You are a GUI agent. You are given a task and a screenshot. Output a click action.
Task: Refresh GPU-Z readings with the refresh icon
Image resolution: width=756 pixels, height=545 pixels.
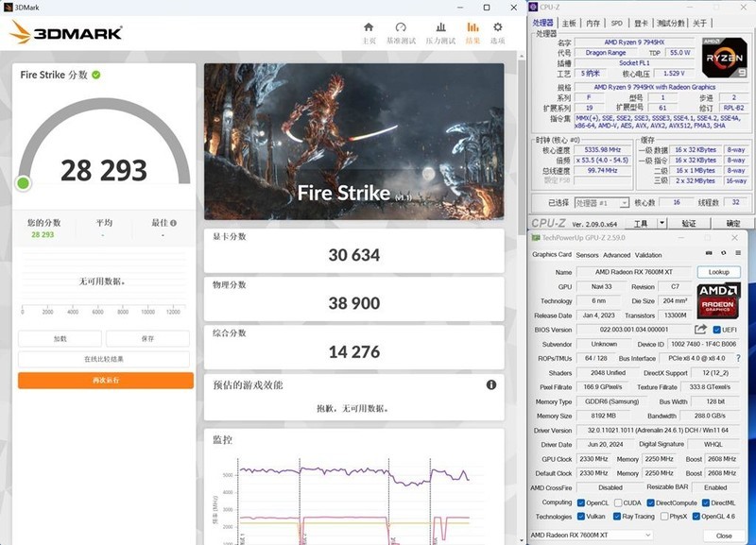point(723,254)
